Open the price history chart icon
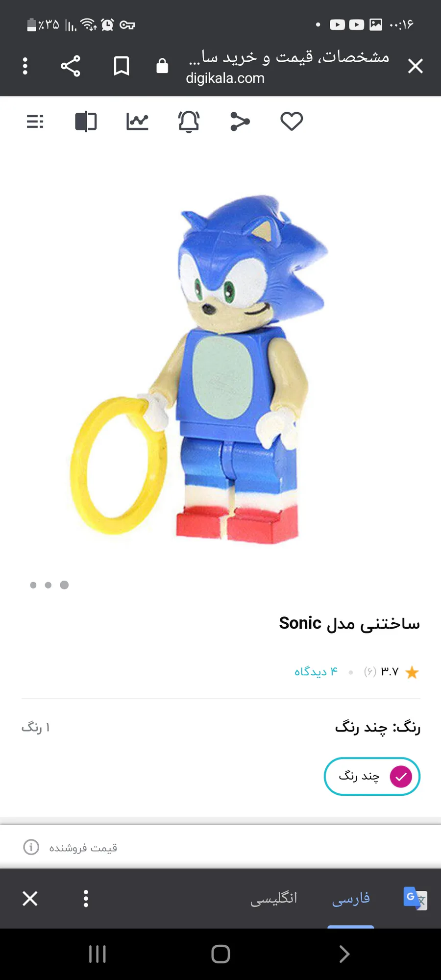The image size is (441, 980). pos(137,122)
